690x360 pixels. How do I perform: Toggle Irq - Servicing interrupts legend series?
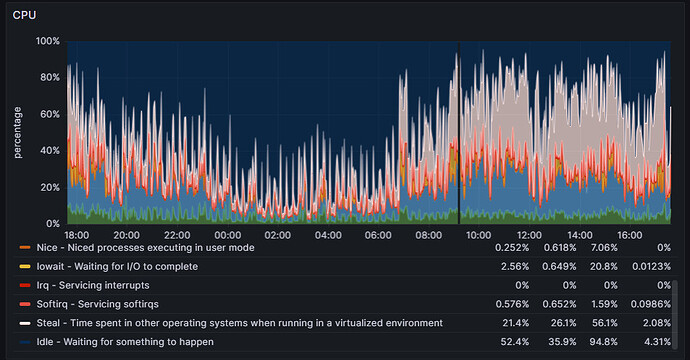coord(93,286)
